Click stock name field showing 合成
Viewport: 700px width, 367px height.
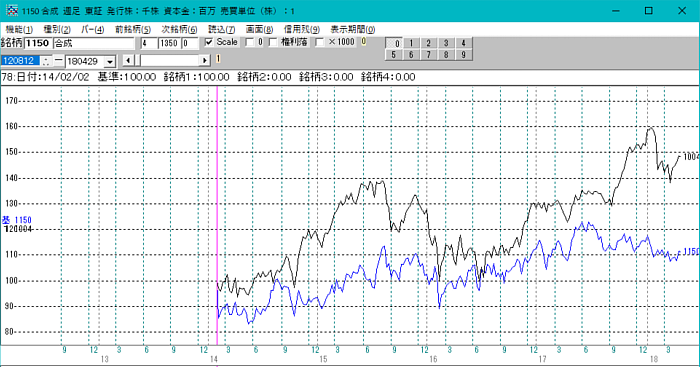click(94, 43)
